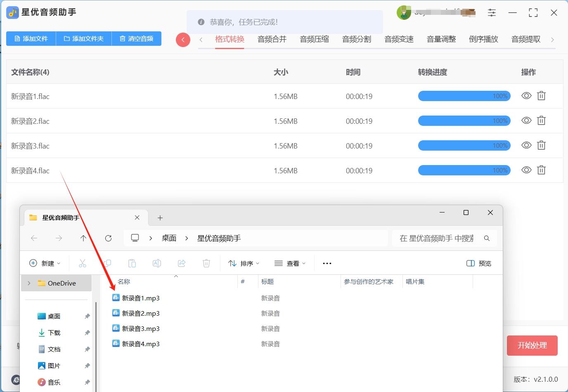Open the 新建 dropdown in Explorer

(45, 263)
